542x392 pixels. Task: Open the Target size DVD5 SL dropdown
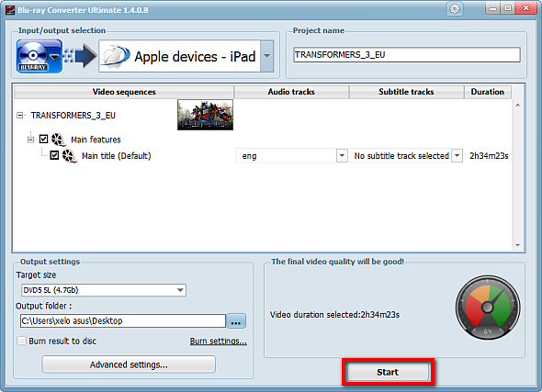104,290
